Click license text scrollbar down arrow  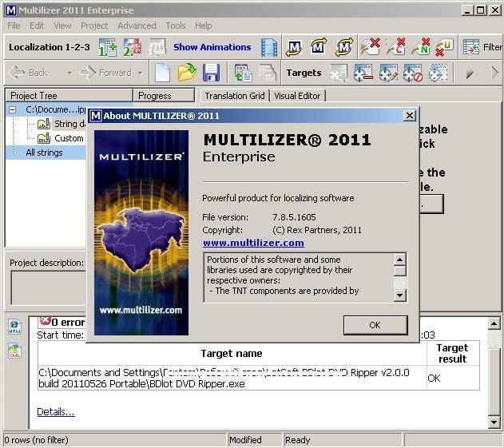(399, 295)
